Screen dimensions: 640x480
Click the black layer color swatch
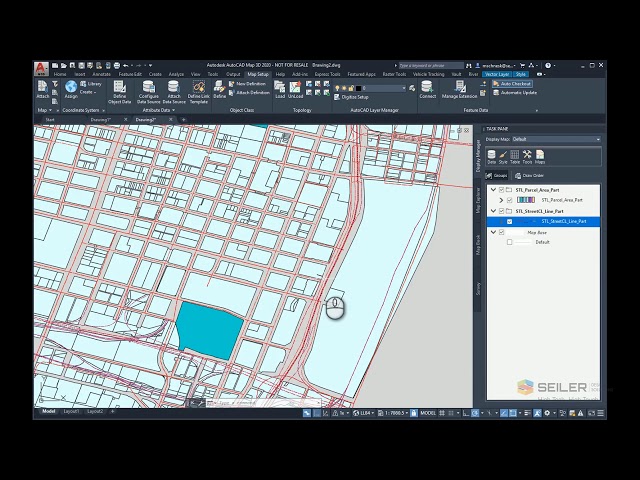click(x=358, y=88)
